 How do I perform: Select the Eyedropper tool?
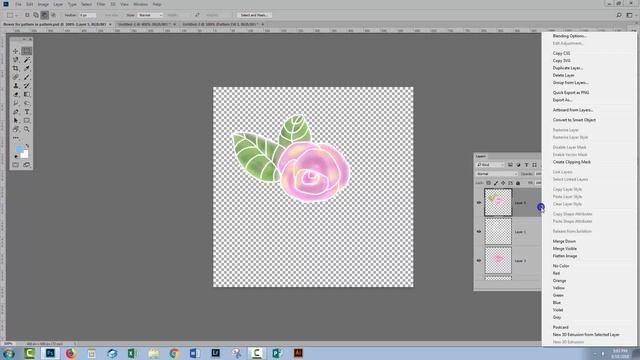pyautogui.click(x=27, y=68)
